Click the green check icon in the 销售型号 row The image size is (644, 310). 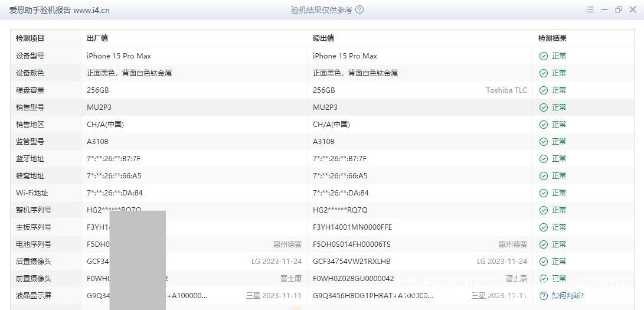click(544, 107)
